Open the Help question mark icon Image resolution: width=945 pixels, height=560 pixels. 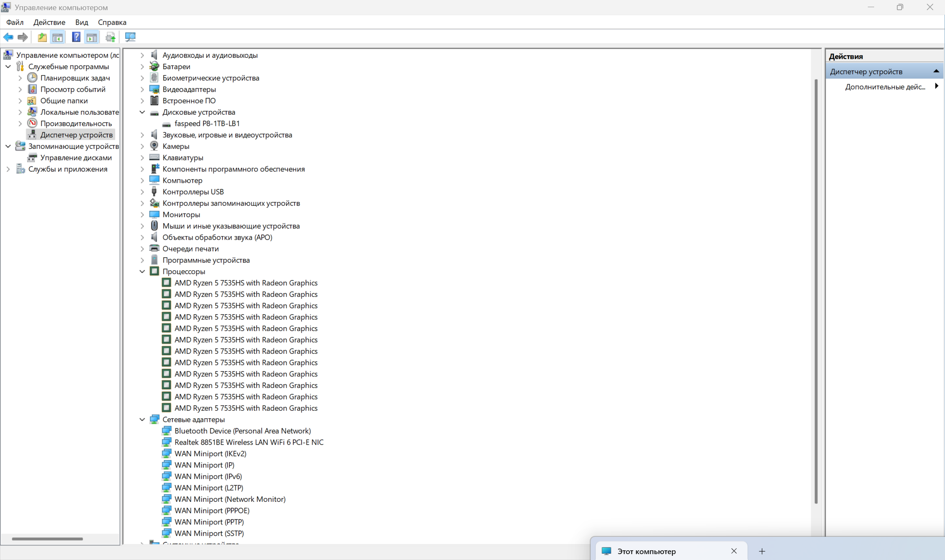pos(76,37)
